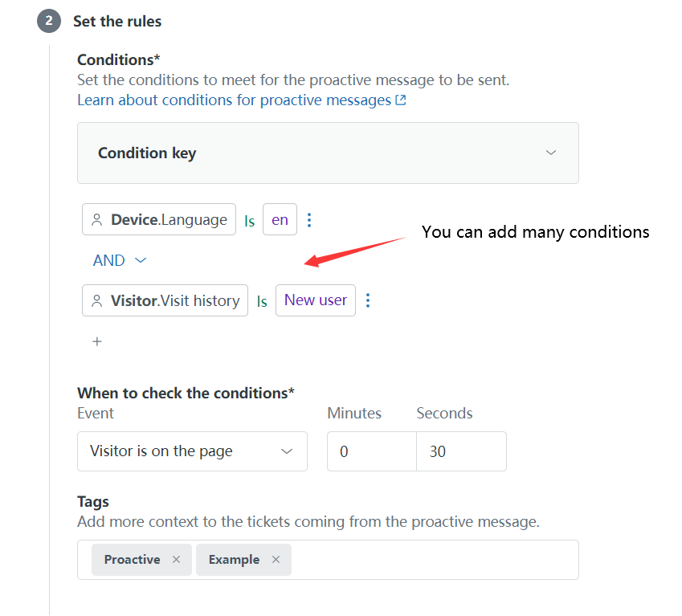The height and width of the screenshot is (616, 682).
Task: Focus the Seconds input field showing 30
Action: 461,451
